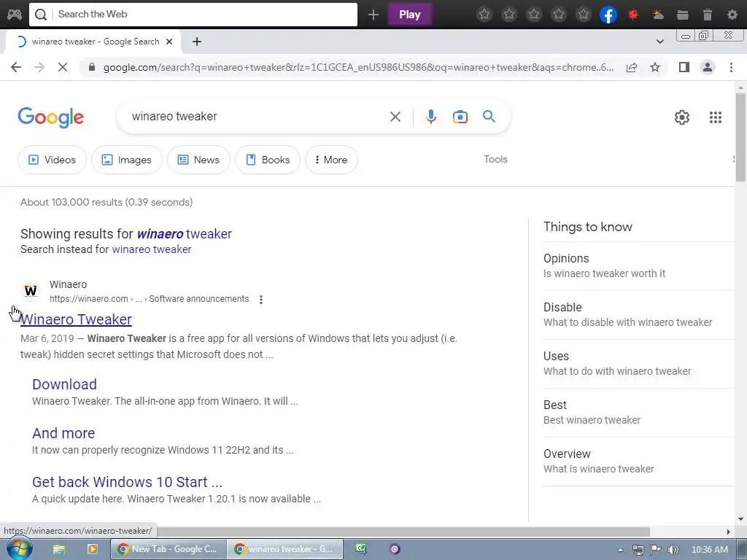Click the red bug icon in the top bar
The image size is (747, 560).
[633, 15]
